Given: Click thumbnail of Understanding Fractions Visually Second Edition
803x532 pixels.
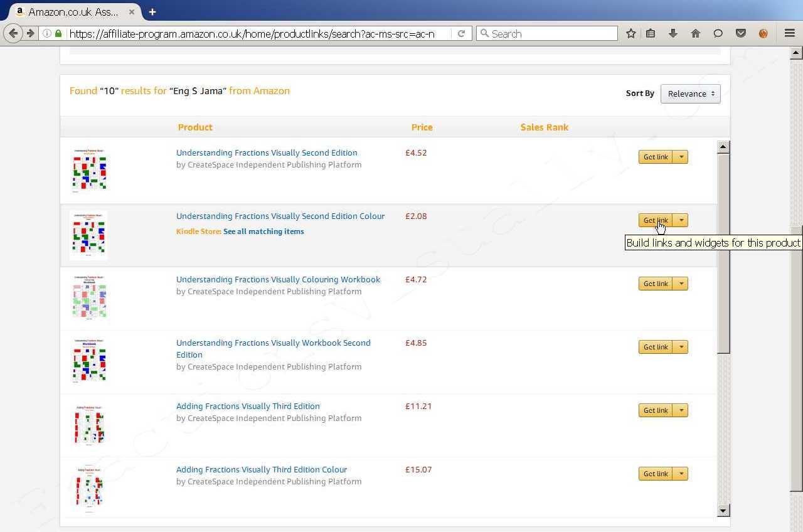Looking at the screenshot, I should pos(88,171).
